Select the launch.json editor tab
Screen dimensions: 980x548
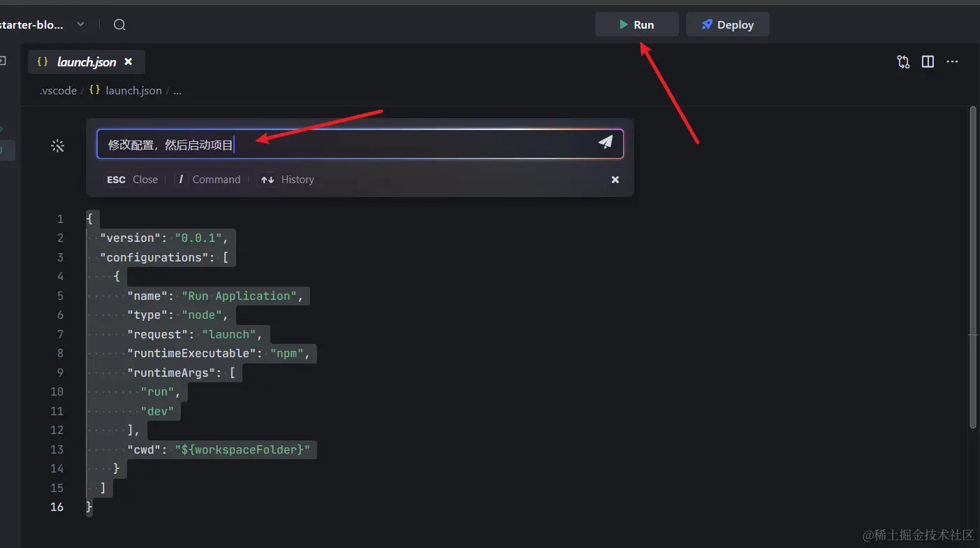coord(86,62)
